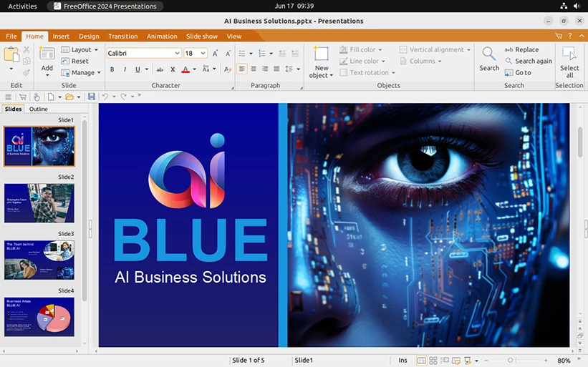
Task: Toggle Bold formatting
Action: tap(112, 69)
